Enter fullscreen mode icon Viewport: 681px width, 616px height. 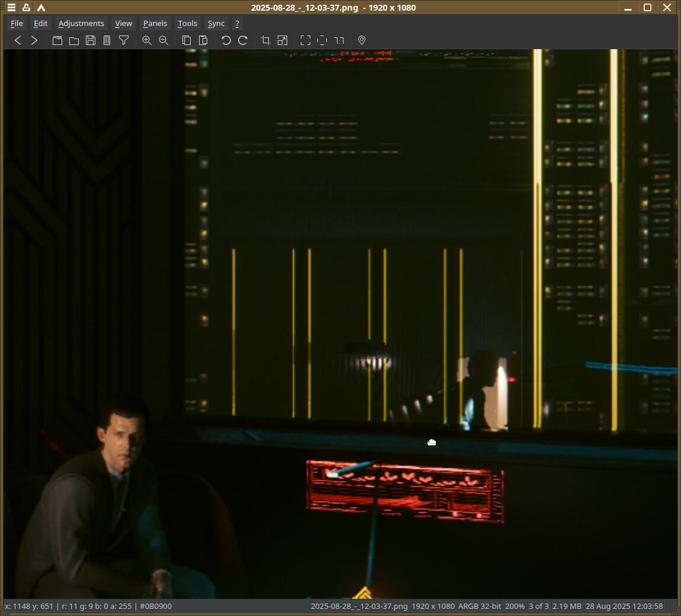(306, 40)
